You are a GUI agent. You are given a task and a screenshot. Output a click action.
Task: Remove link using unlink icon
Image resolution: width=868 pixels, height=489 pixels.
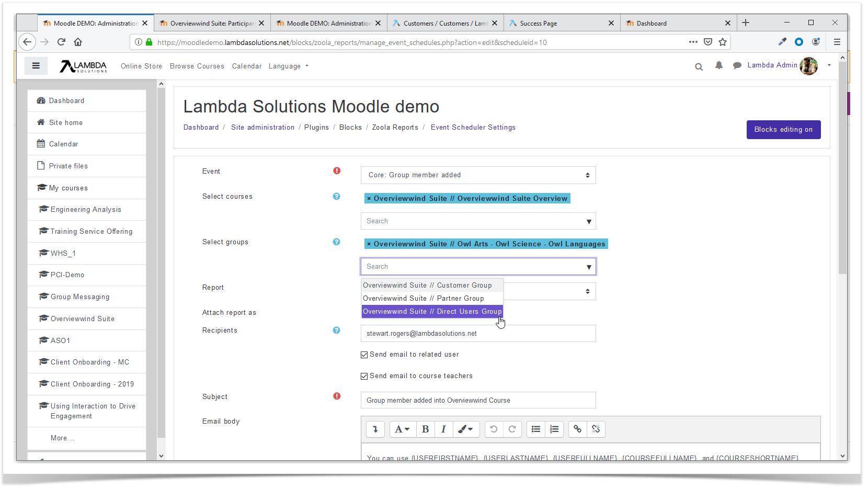click(x=596, y=429)
